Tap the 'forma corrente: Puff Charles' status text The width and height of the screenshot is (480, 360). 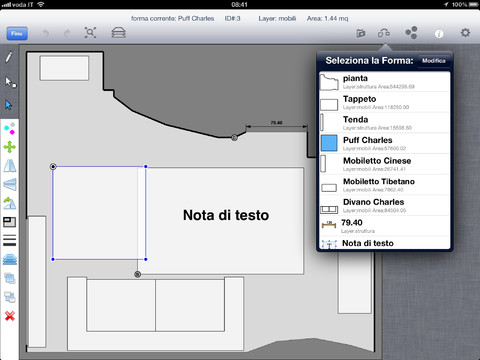[172, 18]
